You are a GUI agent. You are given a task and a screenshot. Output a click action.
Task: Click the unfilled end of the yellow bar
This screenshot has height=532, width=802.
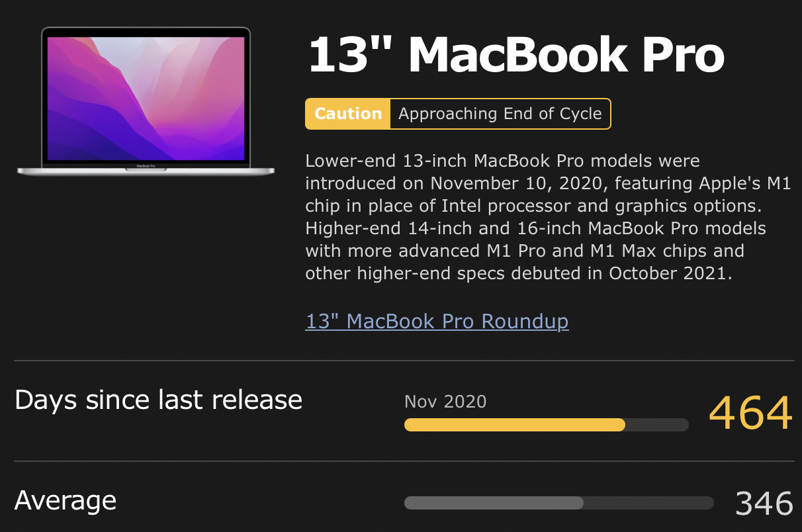657,425
